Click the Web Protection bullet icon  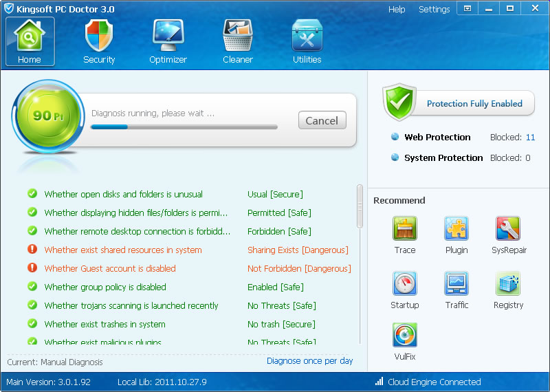tap(395, 137)
